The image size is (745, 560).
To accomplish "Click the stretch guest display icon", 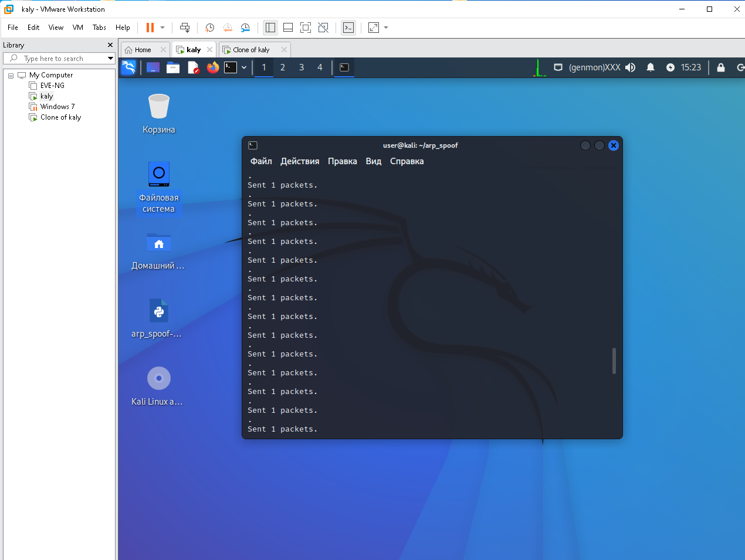I will pos(374,28).
